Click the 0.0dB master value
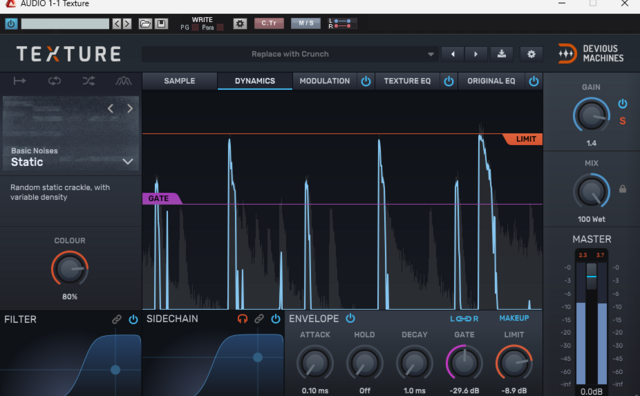The height and width of the screenshot is (396, 640). click(591, 392)
